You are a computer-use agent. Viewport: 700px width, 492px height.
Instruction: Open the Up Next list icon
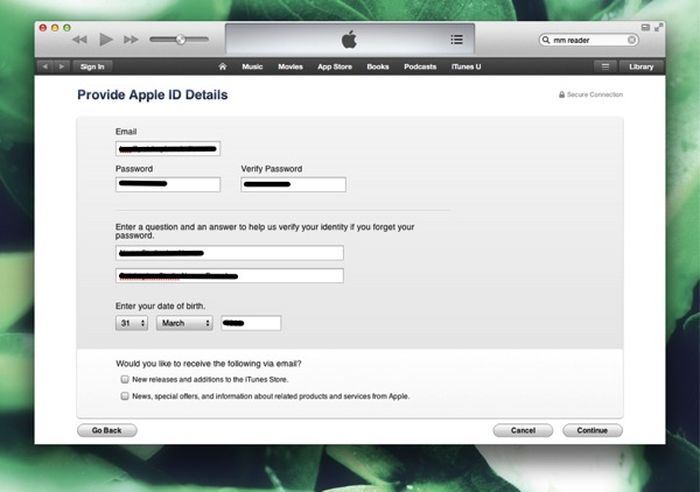click(x=456, y=40)
